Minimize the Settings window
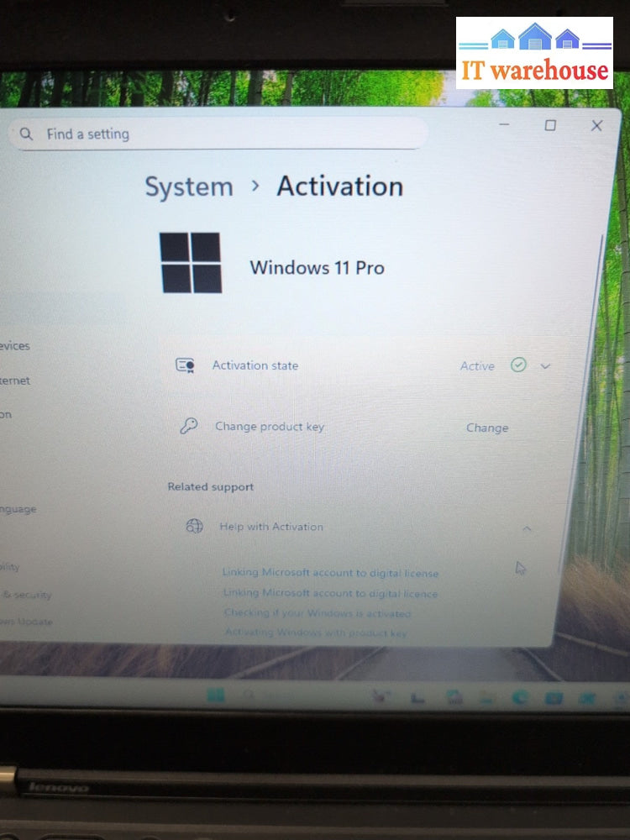630x840 pixels. pyautogui.click(x=504, y=124)
